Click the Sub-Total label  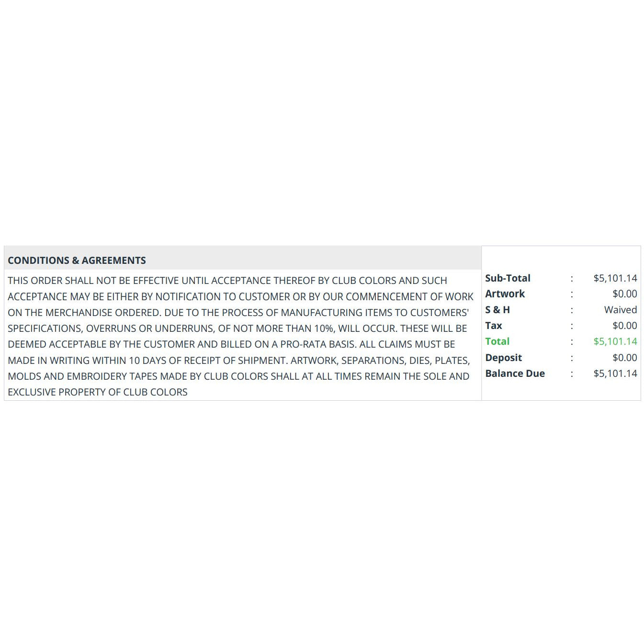click(x=508, y=278)
